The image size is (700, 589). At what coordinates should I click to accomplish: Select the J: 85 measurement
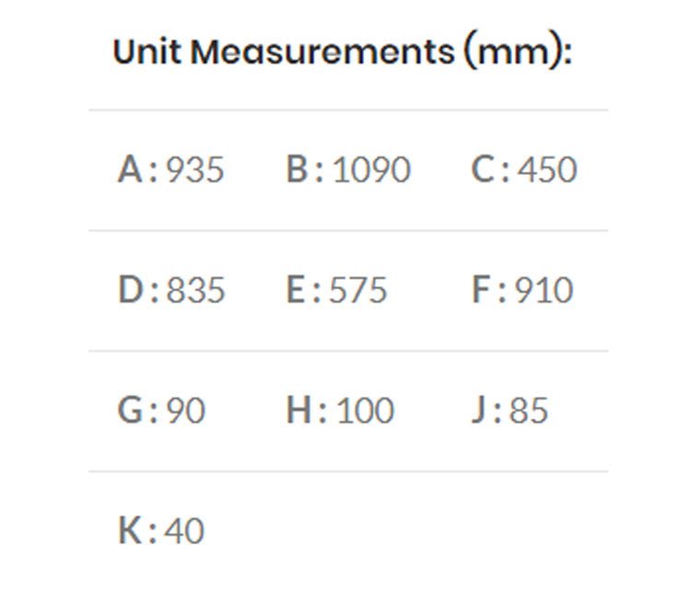coord(509,410)
